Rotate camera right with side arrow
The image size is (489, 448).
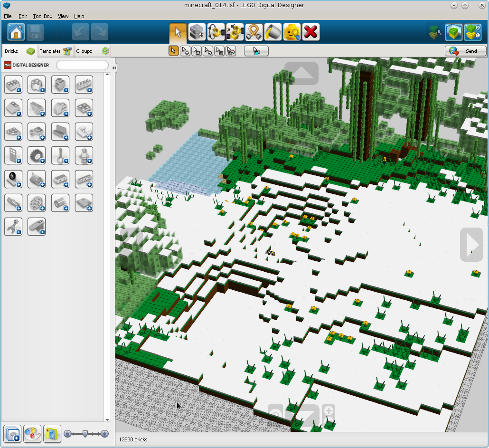click(471, 245)
